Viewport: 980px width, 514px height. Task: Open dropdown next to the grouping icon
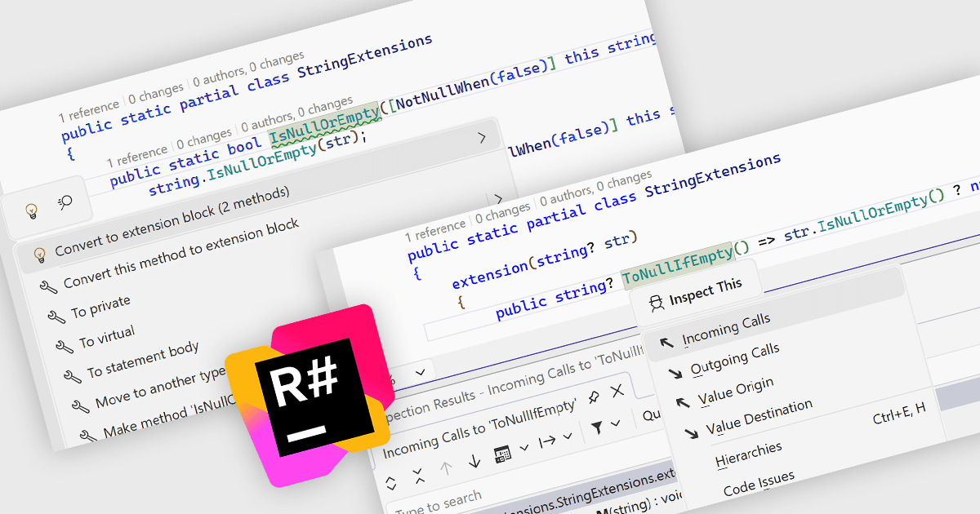[524, 447]
